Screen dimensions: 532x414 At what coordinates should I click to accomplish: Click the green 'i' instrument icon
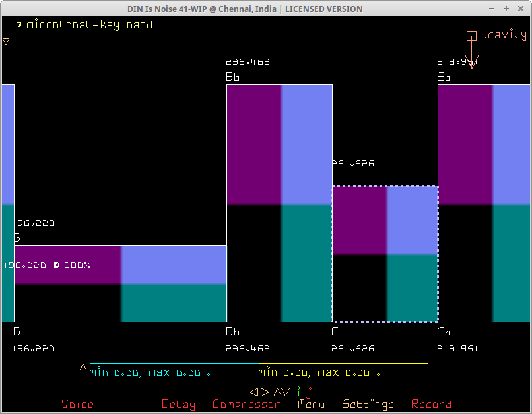(298, 392)
